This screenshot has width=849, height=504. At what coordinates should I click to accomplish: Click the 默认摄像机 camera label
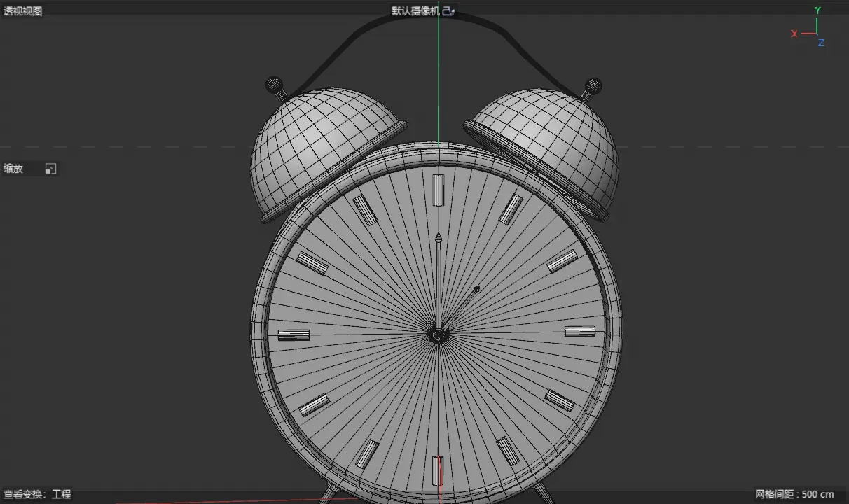pyautogui.click(x=415, y=11)
